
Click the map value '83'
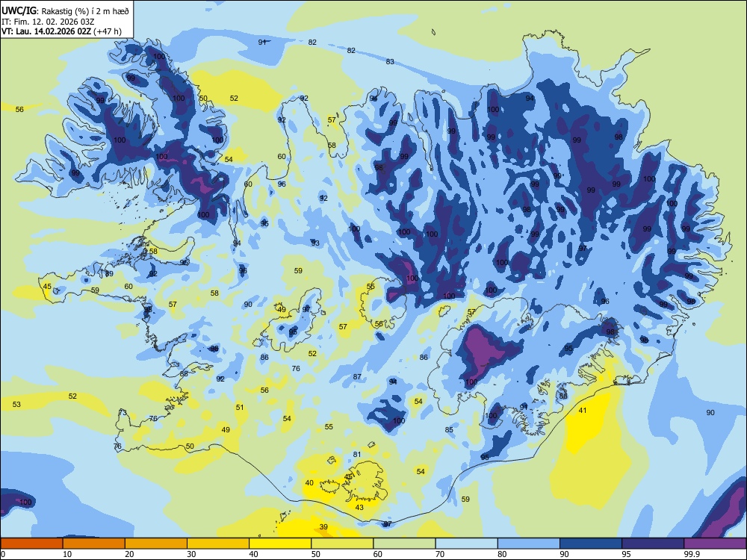[x=390, y=61]
